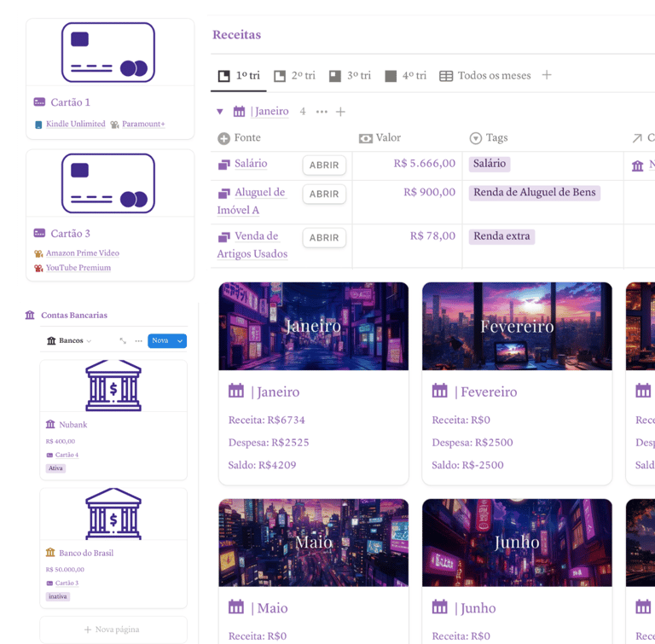655x644 pixels.
Task: Click the | Fevereiro card title
Action: coord(486,392)
